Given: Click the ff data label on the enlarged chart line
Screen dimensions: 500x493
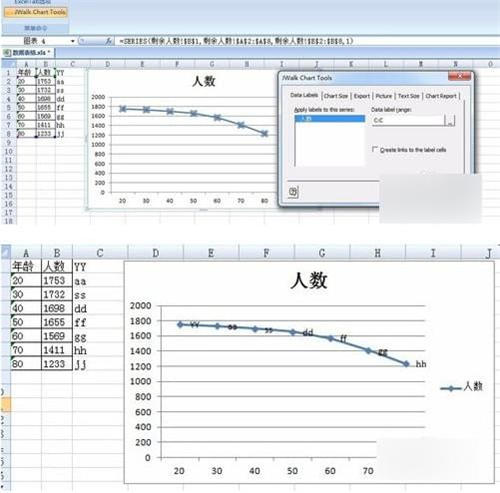Looking at the screenshot, I should tap(344, 339).
